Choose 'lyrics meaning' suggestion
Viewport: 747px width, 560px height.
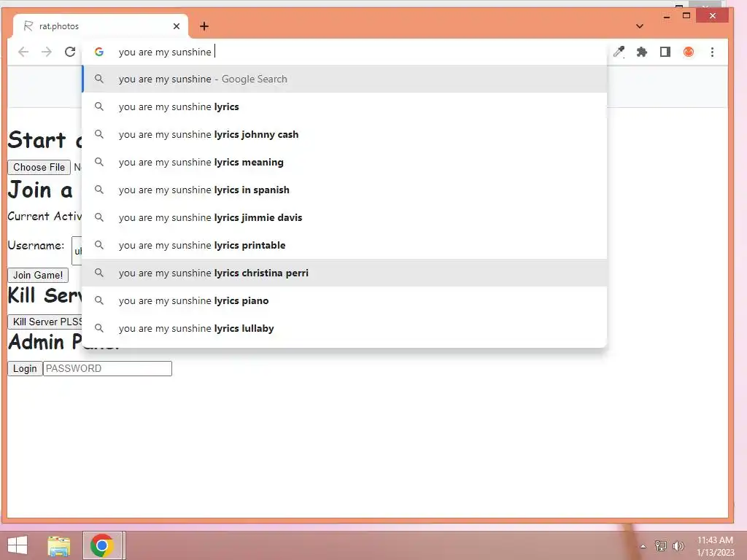[345, 162]
